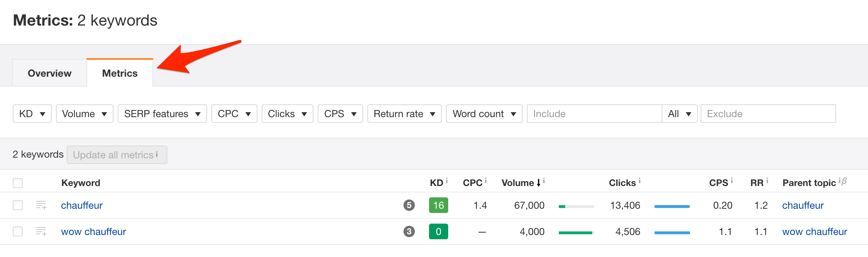Image resolution: width=868 pixels, height=257 pixels.
Task: Focus the Include keywords text field
Action: tap(594, 114)
